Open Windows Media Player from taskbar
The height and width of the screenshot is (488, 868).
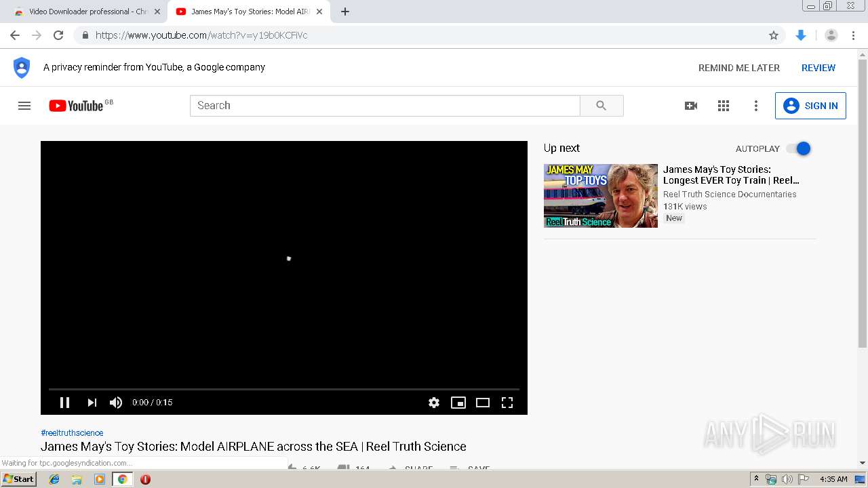100,479
